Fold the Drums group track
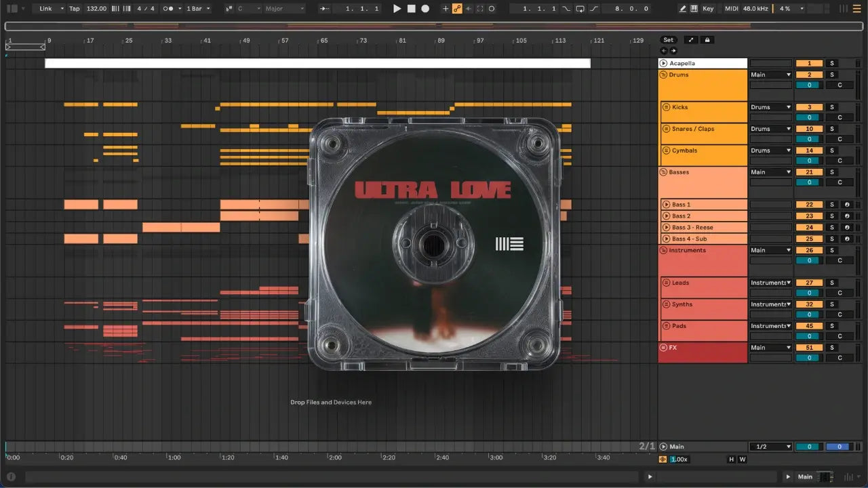868x488 pixels. click(x=663, y=75)
